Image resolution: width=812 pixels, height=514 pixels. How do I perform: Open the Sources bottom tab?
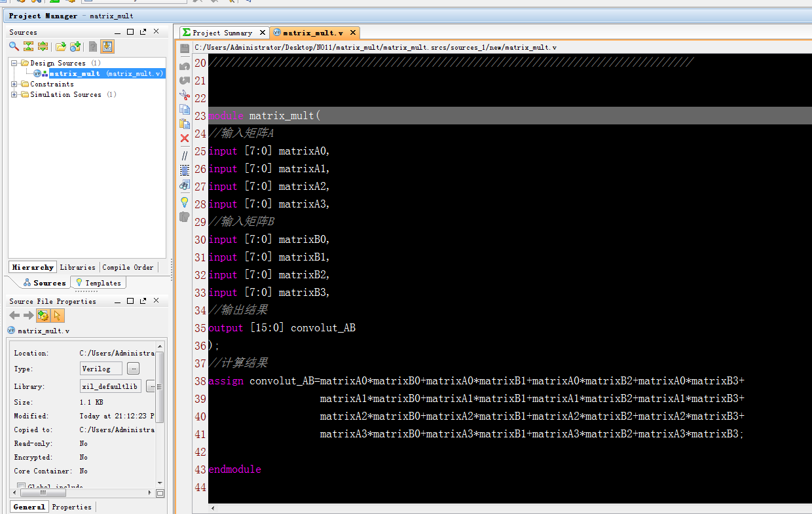pos(44,283)
